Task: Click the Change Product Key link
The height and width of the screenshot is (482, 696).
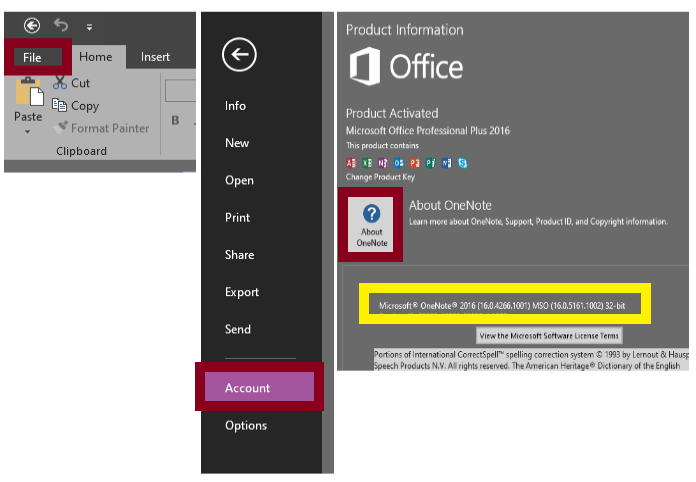Action: [x=380, y=177]
